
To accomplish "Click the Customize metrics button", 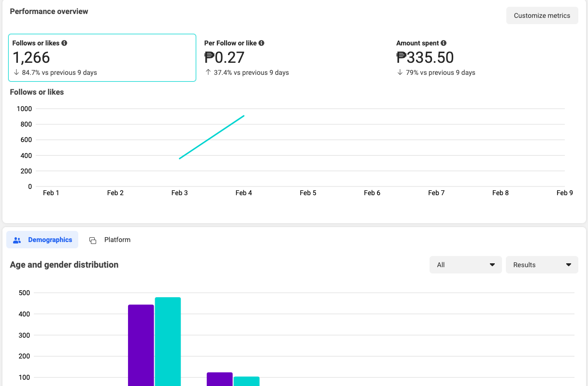I will [x=542, y=15].
